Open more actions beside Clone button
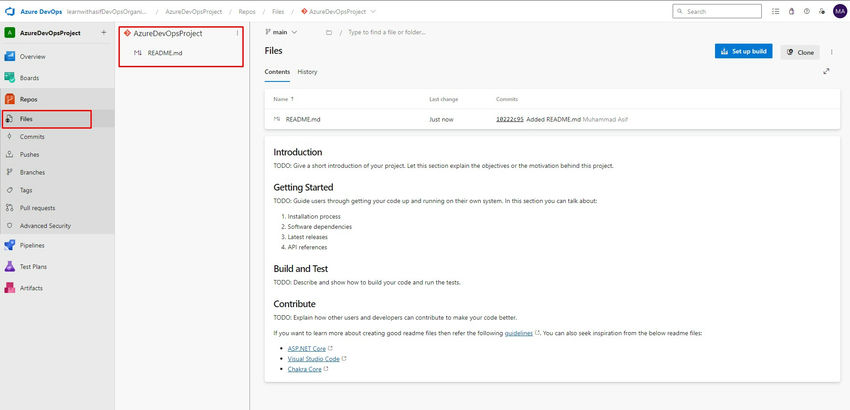850x410 pixels. (x=832, y=51)
